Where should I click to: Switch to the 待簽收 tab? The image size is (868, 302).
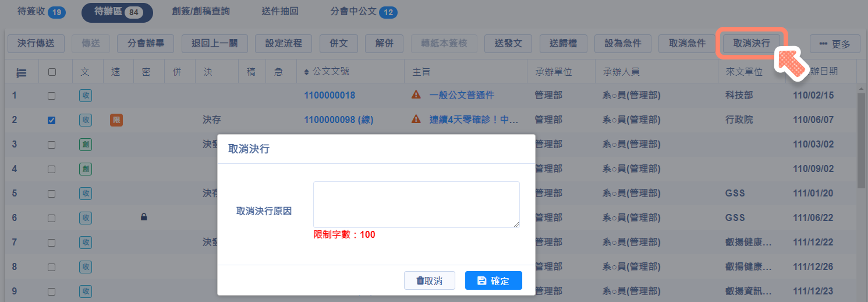(x=41, y=12)
